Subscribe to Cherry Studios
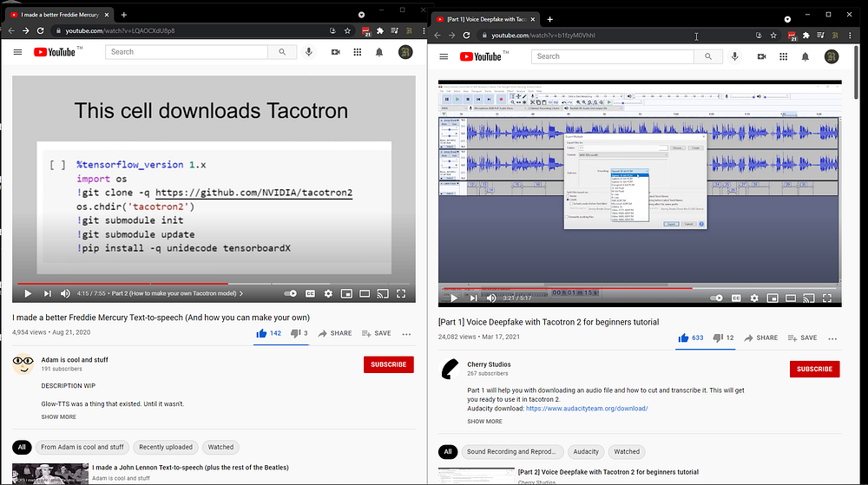Screen dimensions: 868x485 coord(814,369)
